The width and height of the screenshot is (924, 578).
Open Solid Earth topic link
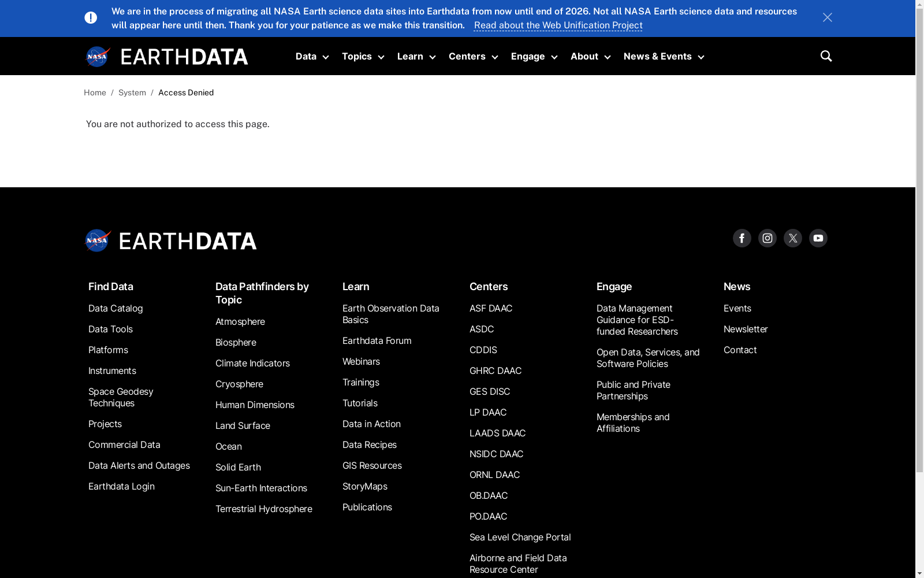pyautogui.click(x=238, y=468)
